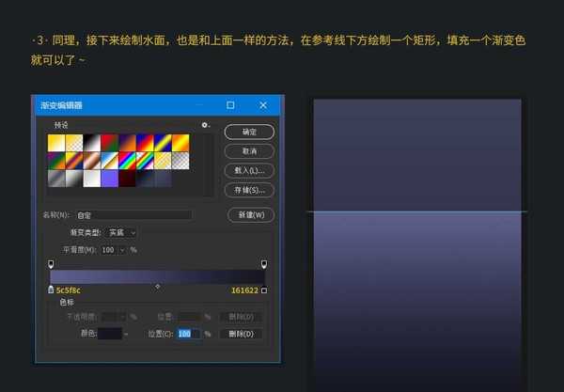
Task: Click the color stop 位置(C) position field
Action: tap(187, 334)
